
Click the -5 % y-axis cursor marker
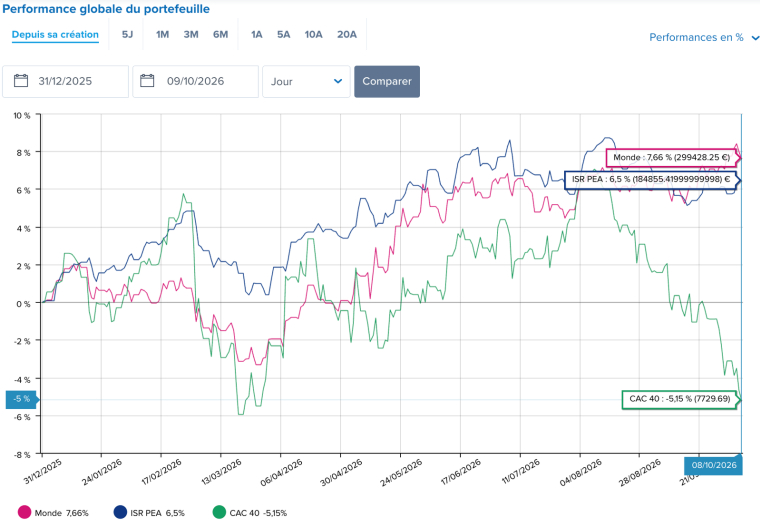click(x=21, y=399)
